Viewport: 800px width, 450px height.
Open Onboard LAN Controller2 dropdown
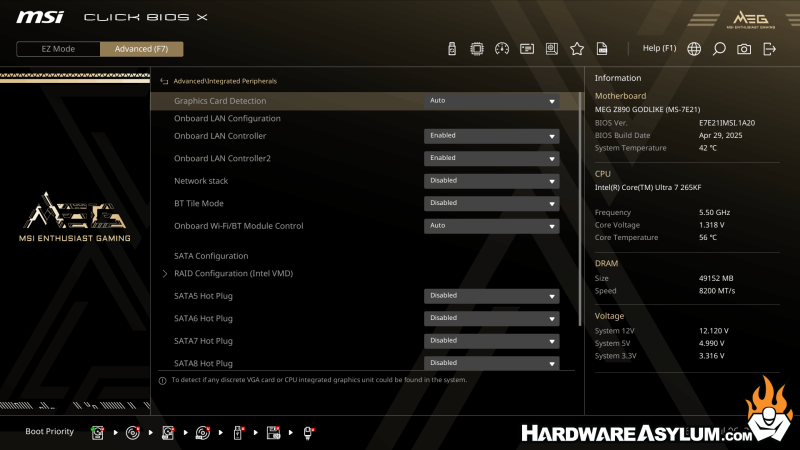(x=491, y=159)
